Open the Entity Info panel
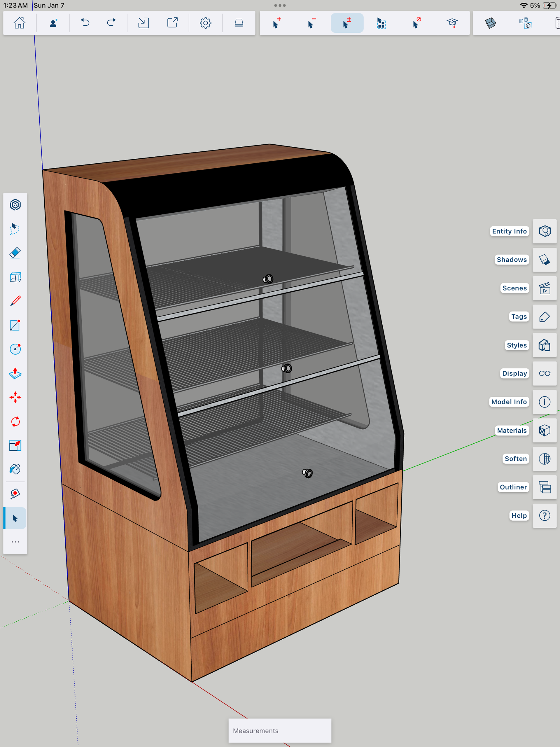This screenshot has height=747, width=560. pyautogui.click(x=544, y=231)
